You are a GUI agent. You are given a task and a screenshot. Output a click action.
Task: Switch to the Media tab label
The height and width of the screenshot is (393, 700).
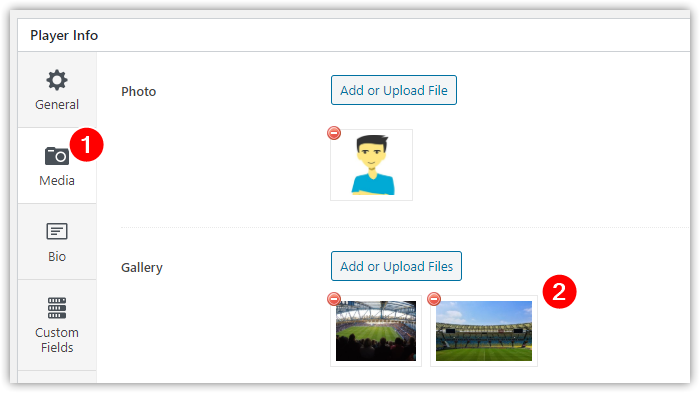57,180
